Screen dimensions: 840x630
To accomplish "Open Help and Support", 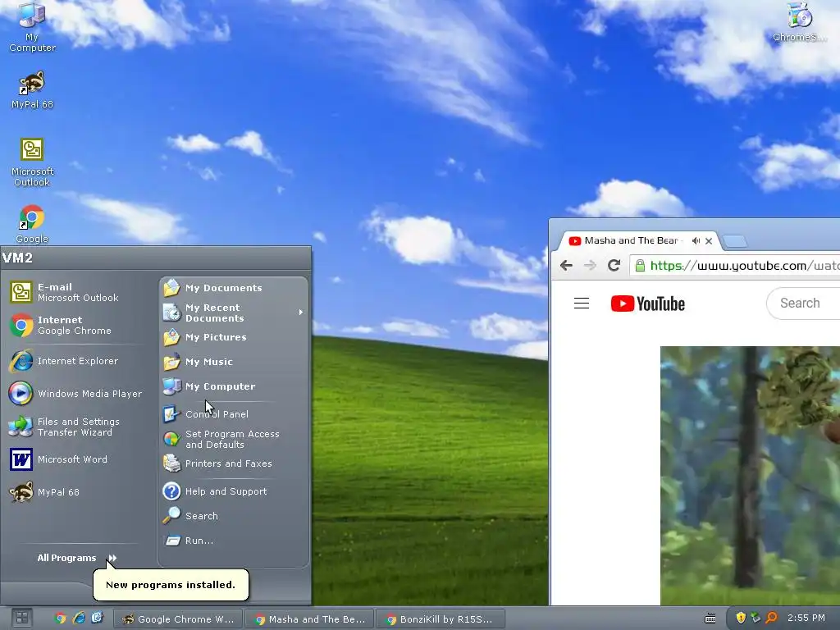I will (233, 491).
